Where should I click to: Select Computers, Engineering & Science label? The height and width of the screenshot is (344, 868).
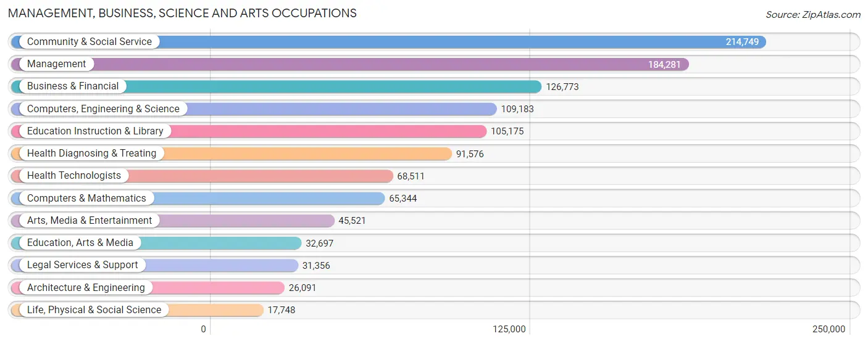pyautogui.click(x=103, y=109)
